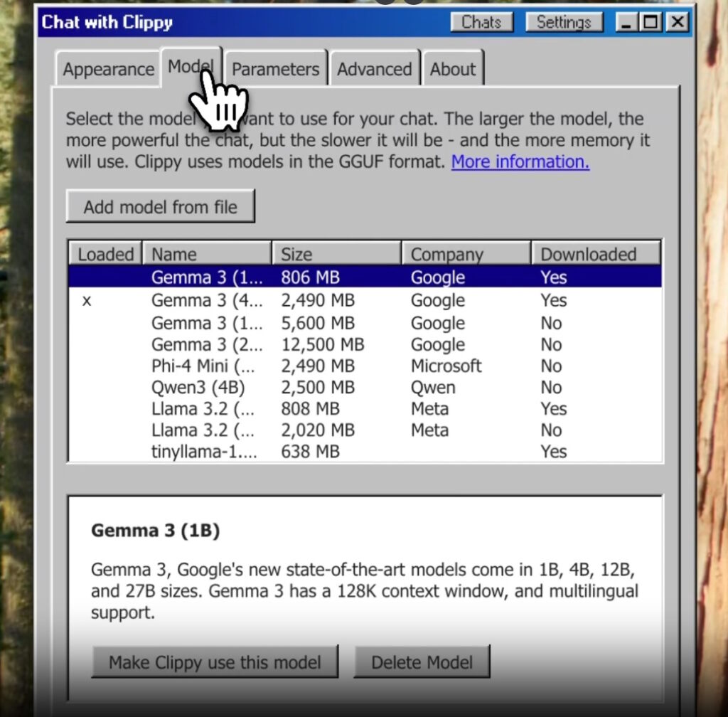Sort by the Name column header

pos(207,254)
